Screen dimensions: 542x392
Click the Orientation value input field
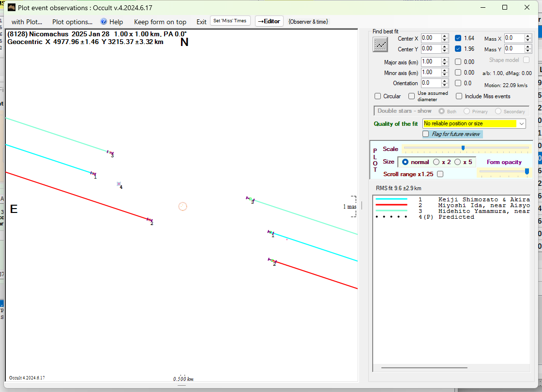(430, 83)
